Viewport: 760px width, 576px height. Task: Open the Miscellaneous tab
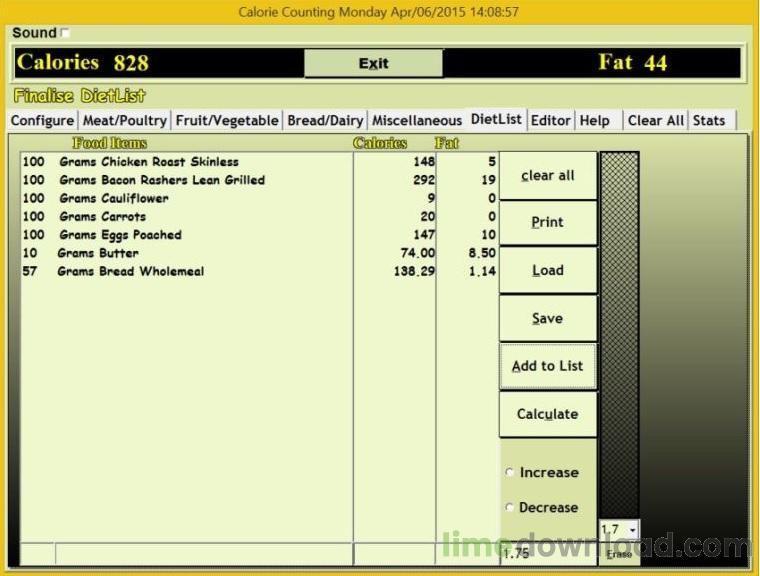click(x=417, y=121)
